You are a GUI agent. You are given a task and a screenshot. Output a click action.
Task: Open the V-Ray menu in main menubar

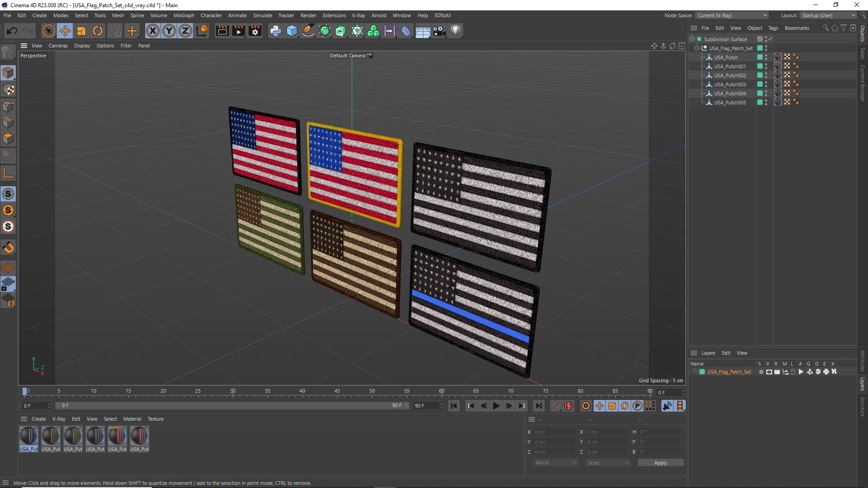[x=359, y=15]
